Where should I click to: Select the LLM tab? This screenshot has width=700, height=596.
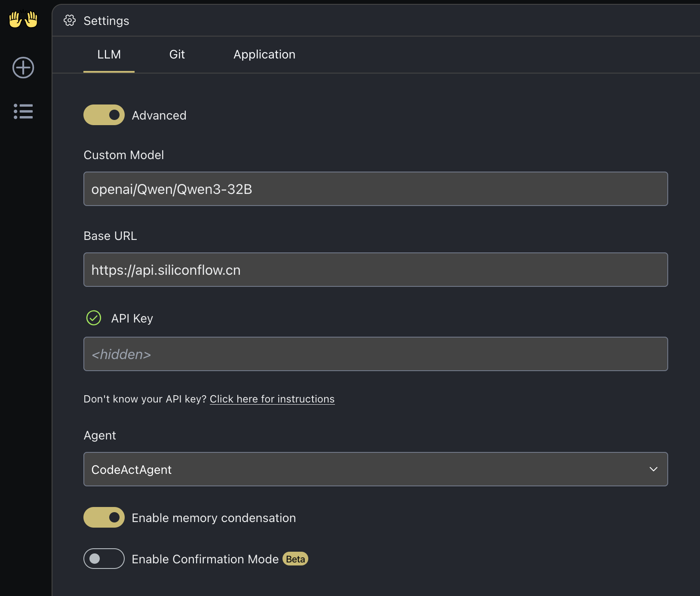click(109, 54)
